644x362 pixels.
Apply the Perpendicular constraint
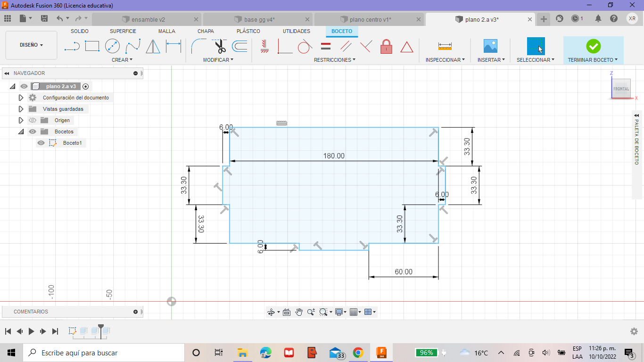(366, 47)
